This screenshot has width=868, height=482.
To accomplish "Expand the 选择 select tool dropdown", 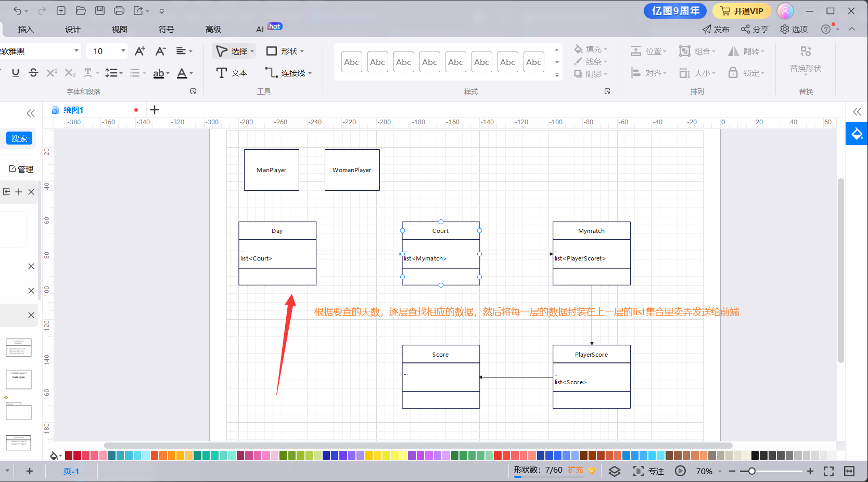I will (x=252, y=51).
